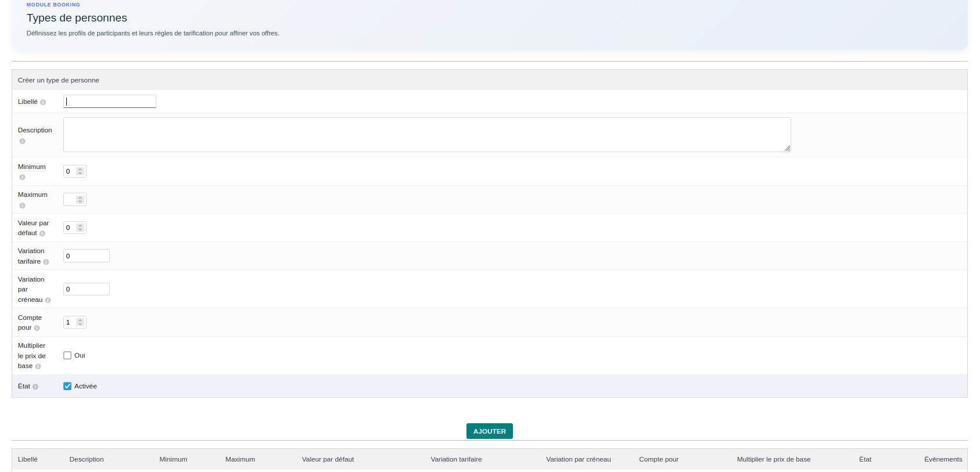The height and width of the screenshot is (472, 980).
Task: Click the Description help info icon
Action: coord(22,141)
